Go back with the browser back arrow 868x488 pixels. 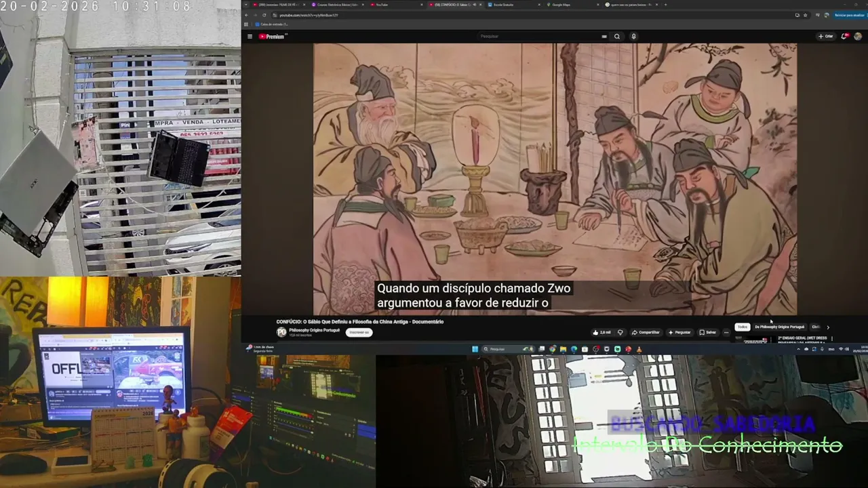tap(248, 15)
